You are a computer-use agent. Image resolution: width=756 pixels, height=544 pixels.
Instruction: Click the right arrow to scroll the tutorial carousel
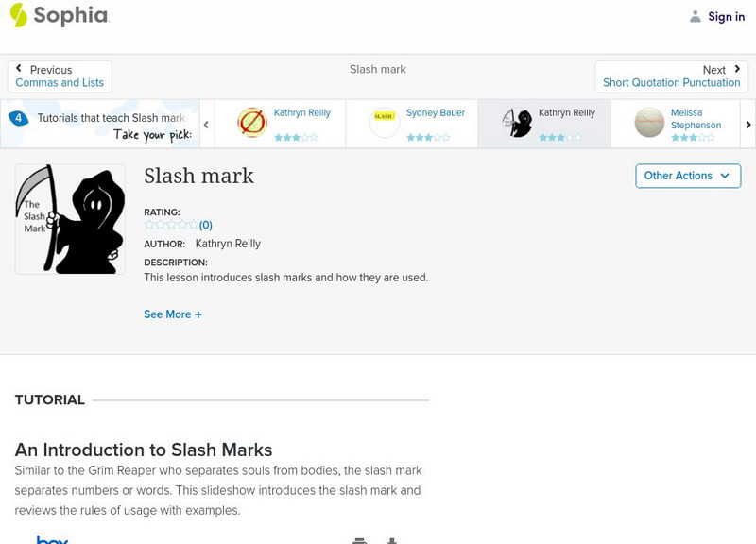coord(747,124)
